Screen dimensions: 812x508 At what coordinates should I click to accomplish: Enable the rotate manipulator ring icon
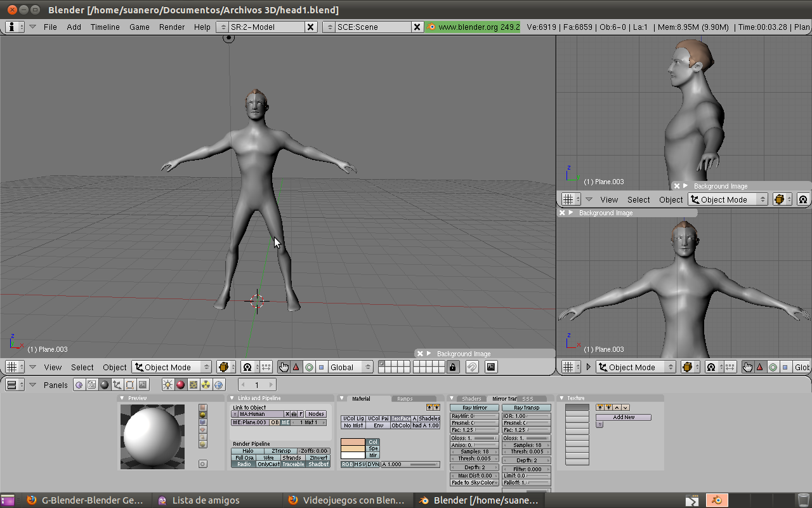tap(309, 367)
